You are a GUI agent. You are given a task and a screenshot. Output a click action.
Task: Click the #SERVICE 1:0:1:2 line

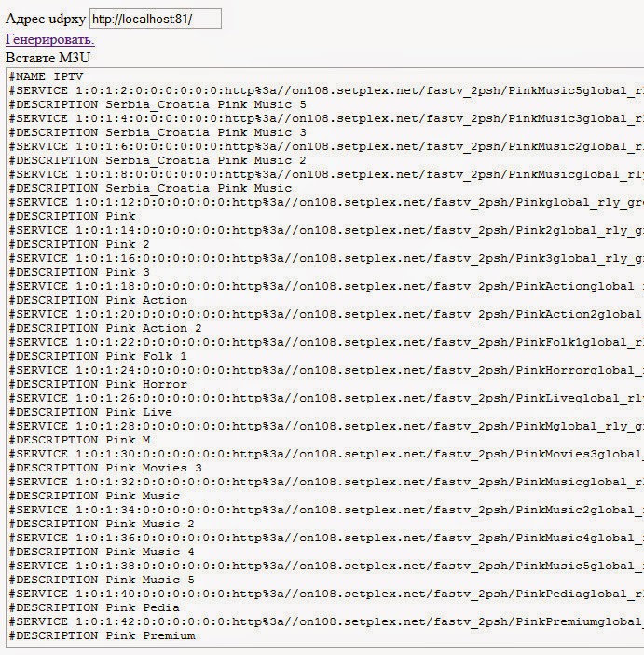point(326,90)
